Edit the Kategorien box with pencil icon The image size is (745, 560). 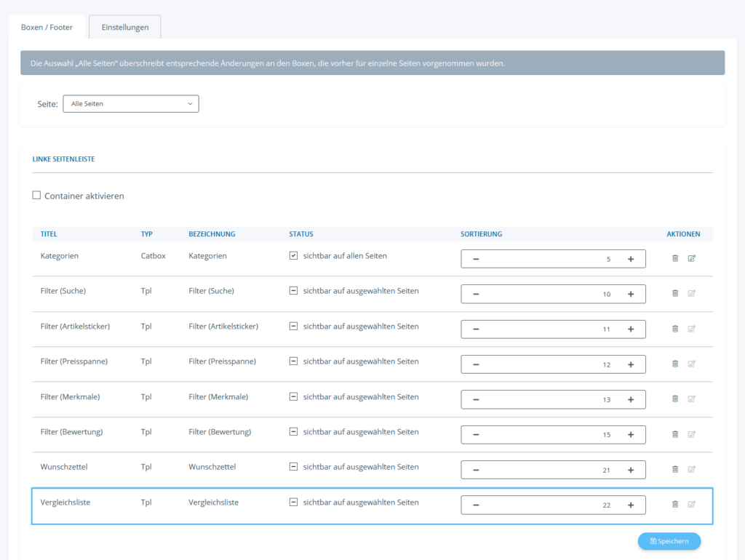pyautogui.click(x=692, y=258)
